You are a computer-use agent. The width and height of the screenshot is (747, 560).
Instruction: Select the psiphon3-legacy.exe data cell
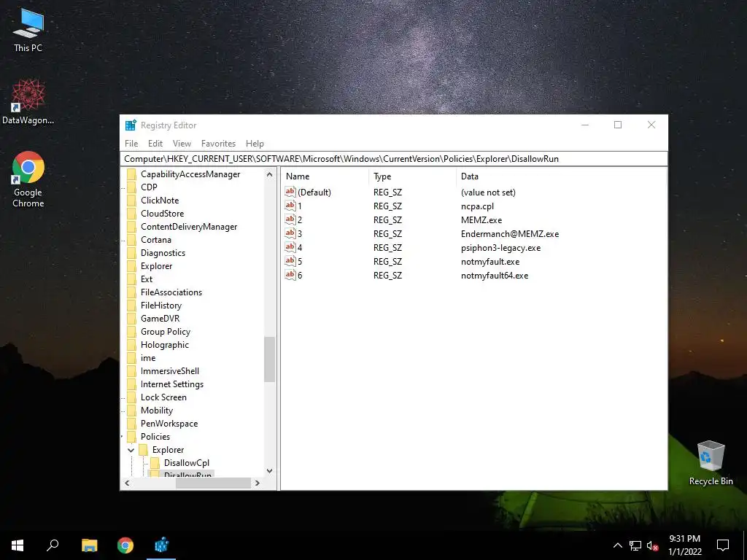click(x=500, y=248)
